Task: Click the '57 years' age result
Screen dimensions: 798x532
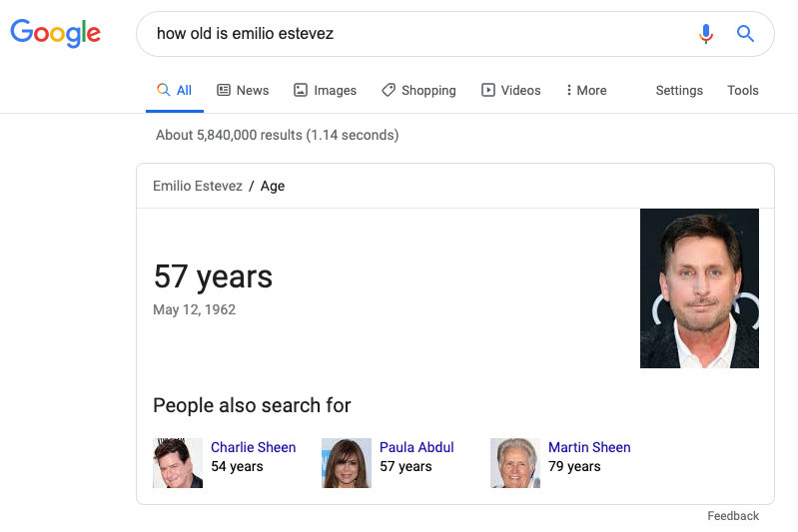Action: 213,276
